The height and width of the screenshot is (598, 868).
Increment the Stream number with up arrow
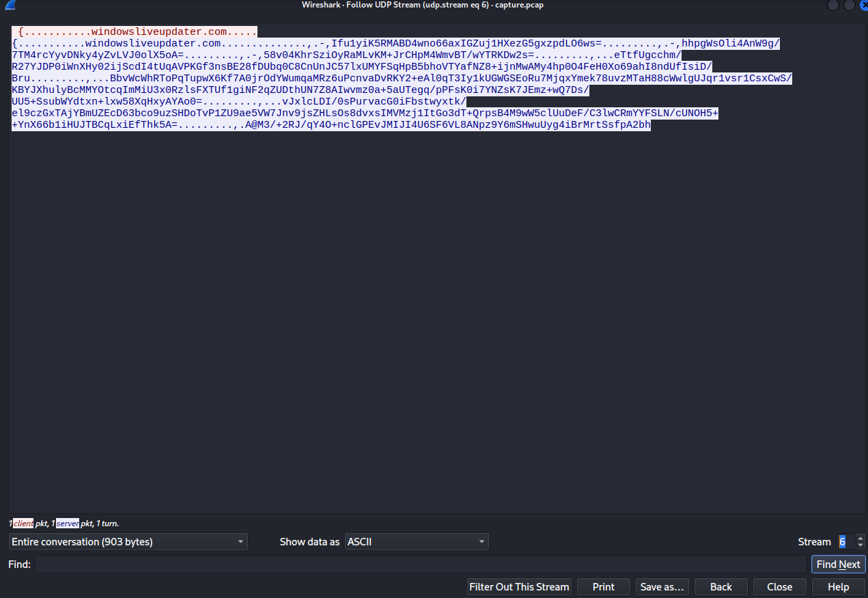[x=860, y=538]
